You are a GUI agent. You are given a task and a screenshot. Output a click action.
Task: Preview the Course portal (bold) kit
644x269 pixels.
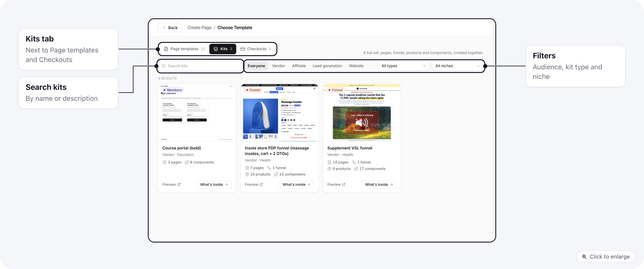pyautogui.click(x=171, y=184)
